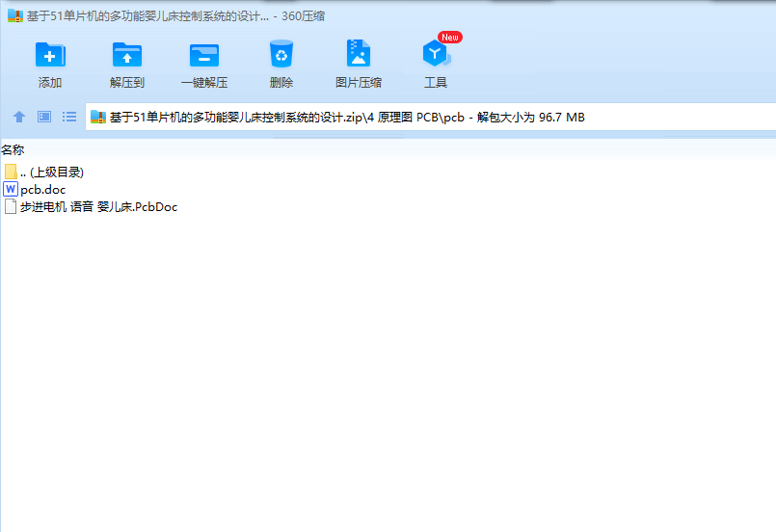The image size is (776, 532).
Task: Click the blank file icon beside 步进电机 语音 婴儿床.PcbDoc
Action: (x=11, y=207)
